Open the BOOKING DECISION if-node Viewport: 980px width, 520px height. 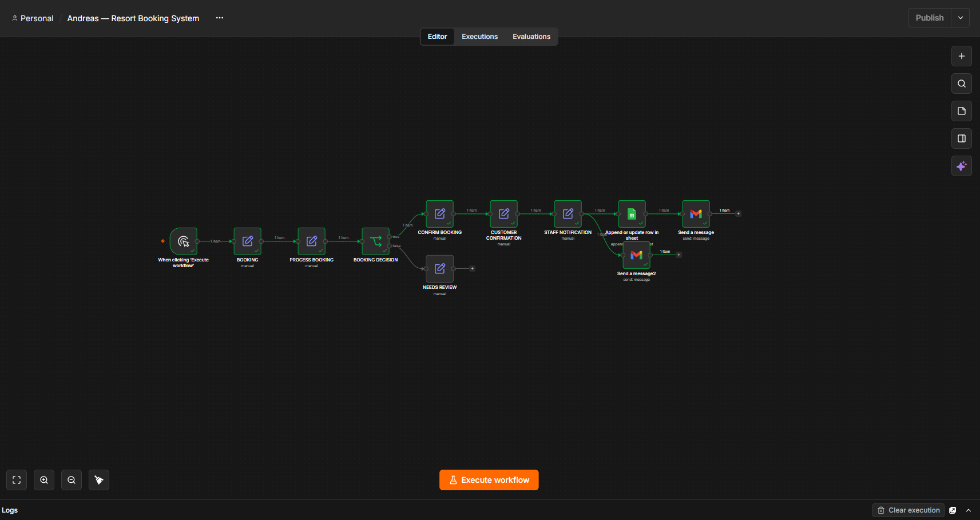376,241
